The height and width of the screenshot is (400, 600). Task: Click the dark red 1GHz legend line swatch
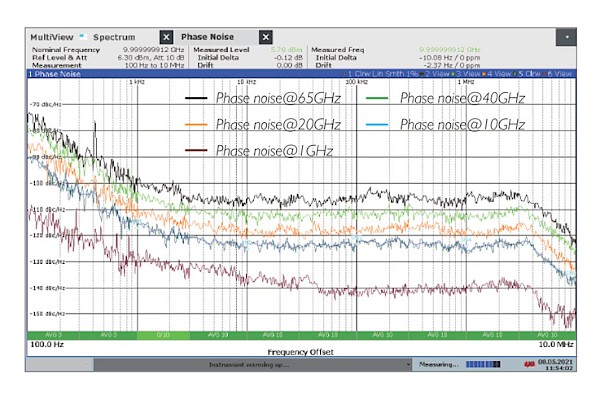coord(198,151)
